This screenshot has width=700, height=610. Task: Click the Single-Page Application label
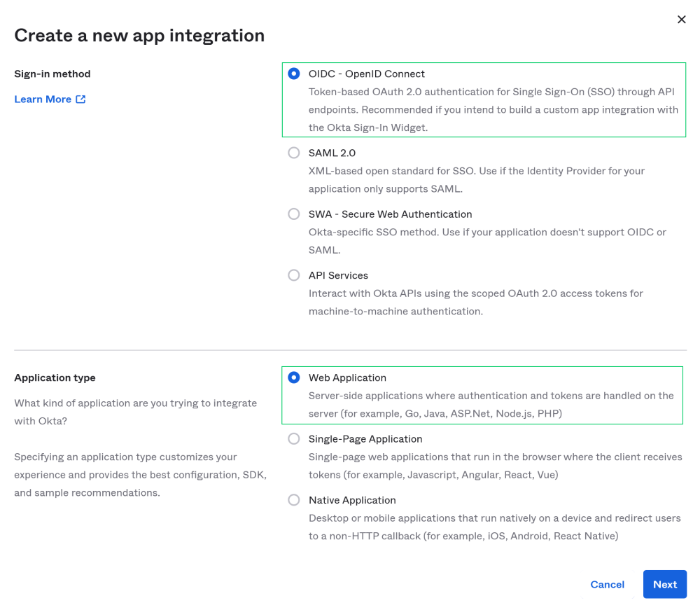(365, 438)
